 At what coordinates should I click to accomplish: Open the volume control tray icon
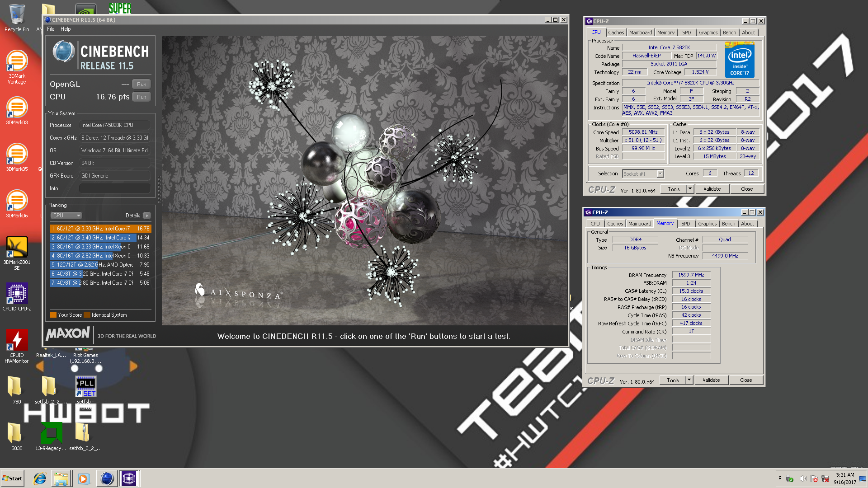802,479
